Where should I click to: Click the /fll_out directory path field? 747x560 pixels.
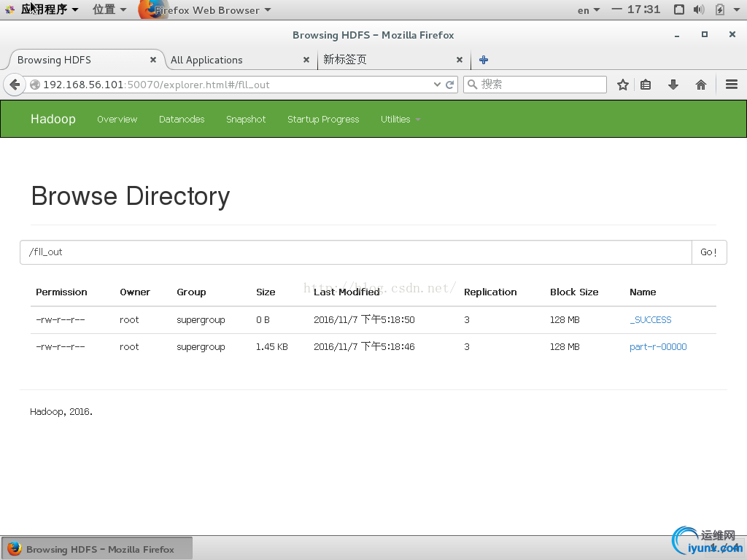(x=356, y=252)
